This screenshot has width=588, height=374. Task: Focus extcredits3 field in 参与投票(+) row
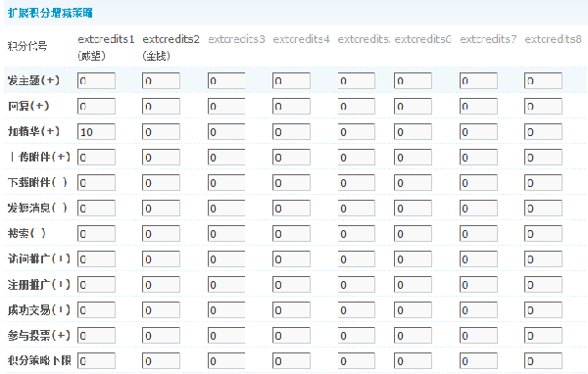[x=227, y=336]
